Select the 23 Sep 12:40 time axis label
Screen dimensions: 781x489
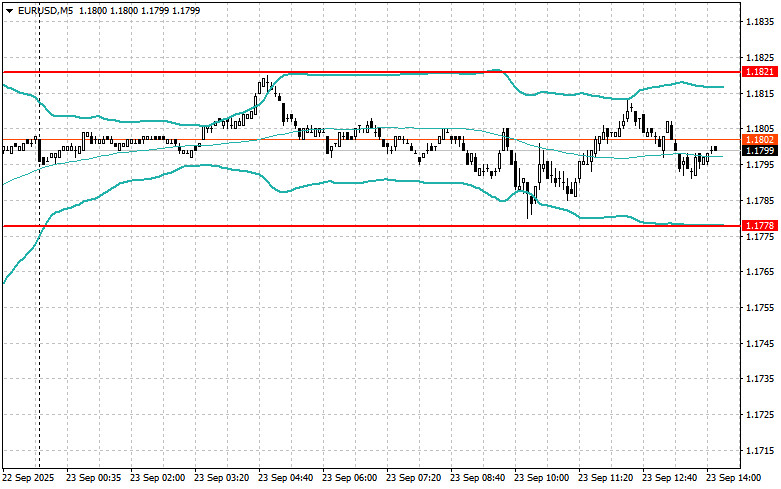[669, 478]
